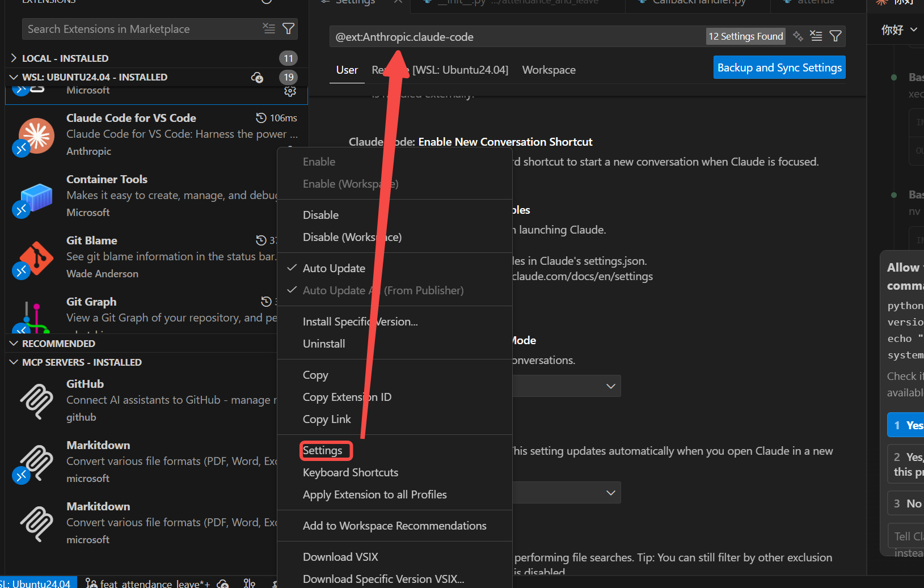This screenshot has width=924, height=588.
Task: Collapse the MCP SERVERS - INSTALLED section
Action: (14, 362)
